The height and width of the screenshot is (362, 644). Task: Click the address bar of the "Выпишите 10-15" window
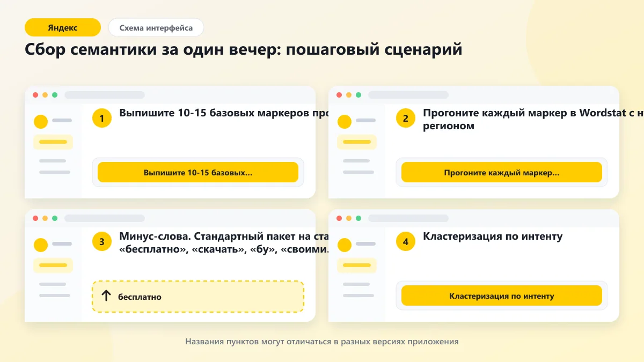click(105, 95)
